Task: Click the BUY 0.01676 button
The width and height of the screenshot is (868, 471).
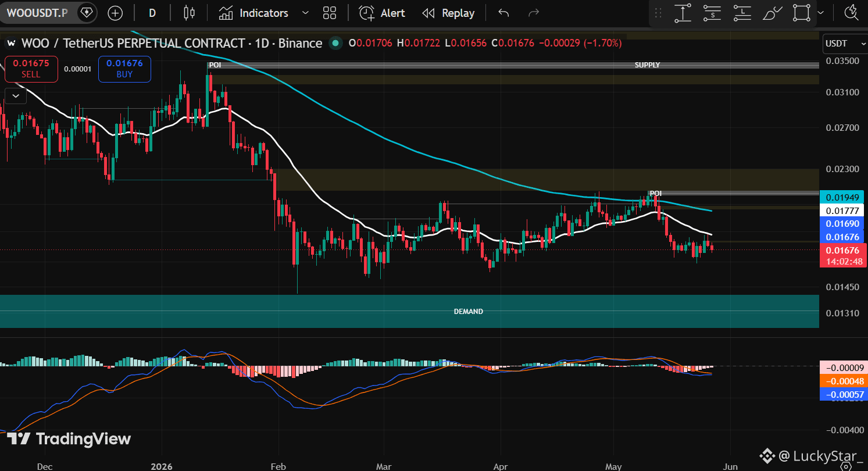Action: pyautogui.click(x=124, y=69)
